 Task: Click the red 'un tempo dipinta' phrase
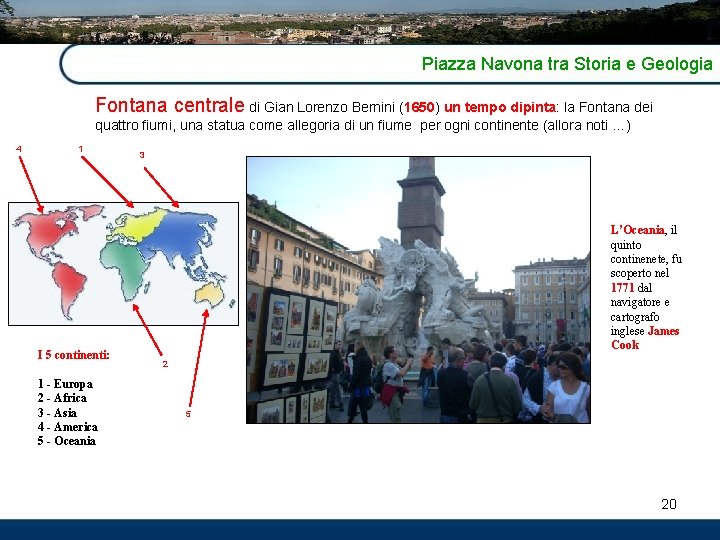point(500,107)
